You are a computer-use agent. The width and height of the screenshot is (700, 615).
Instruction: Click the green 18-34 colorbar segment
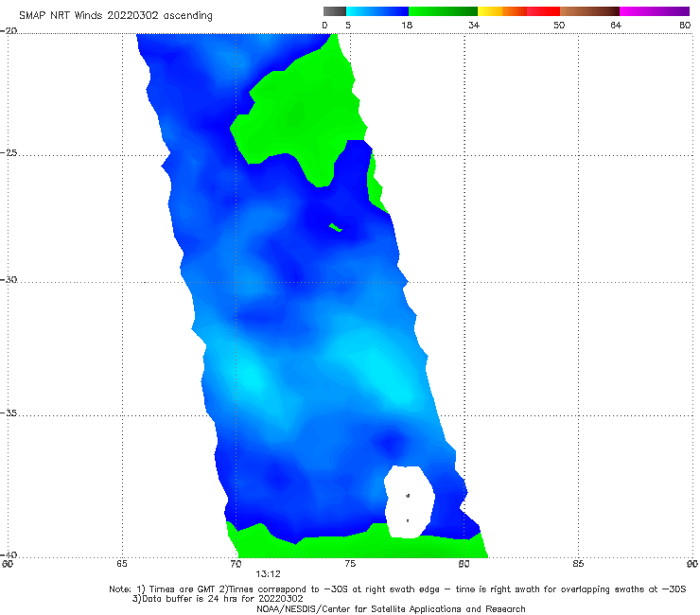point(443,11)
